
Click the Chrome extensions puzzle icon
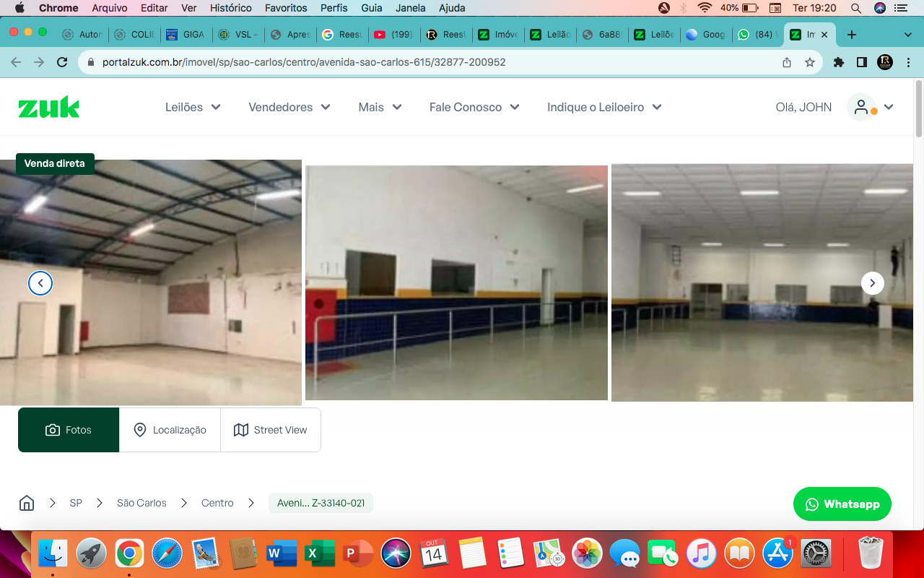(839, 62)
